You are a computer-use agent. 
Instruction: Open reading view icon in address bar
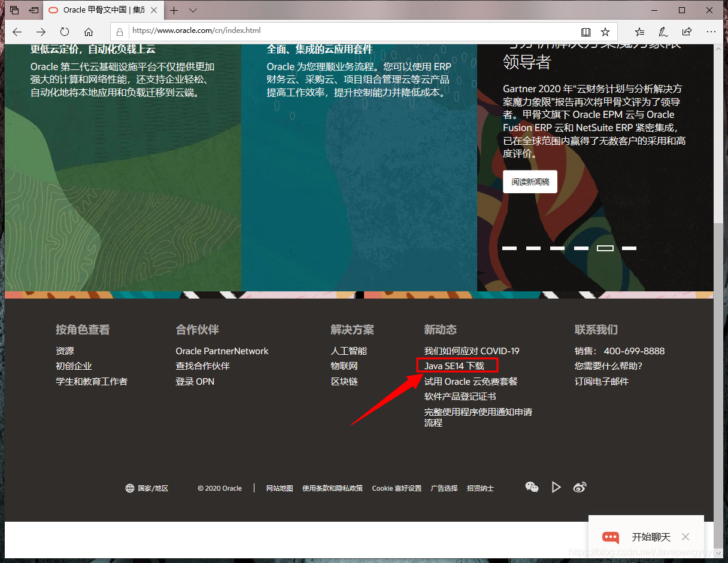[x=586, y=32]
